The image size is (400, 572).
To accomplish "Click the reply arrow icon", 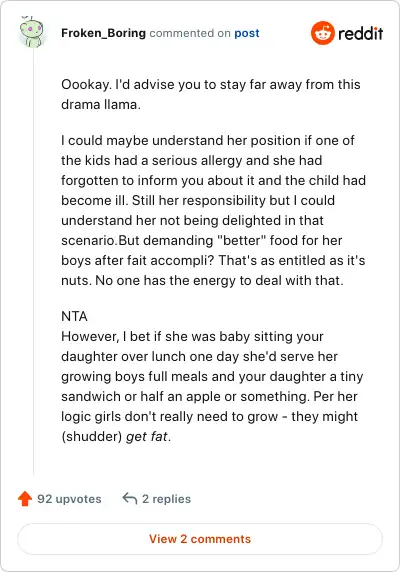I will [x=130, y=498].
